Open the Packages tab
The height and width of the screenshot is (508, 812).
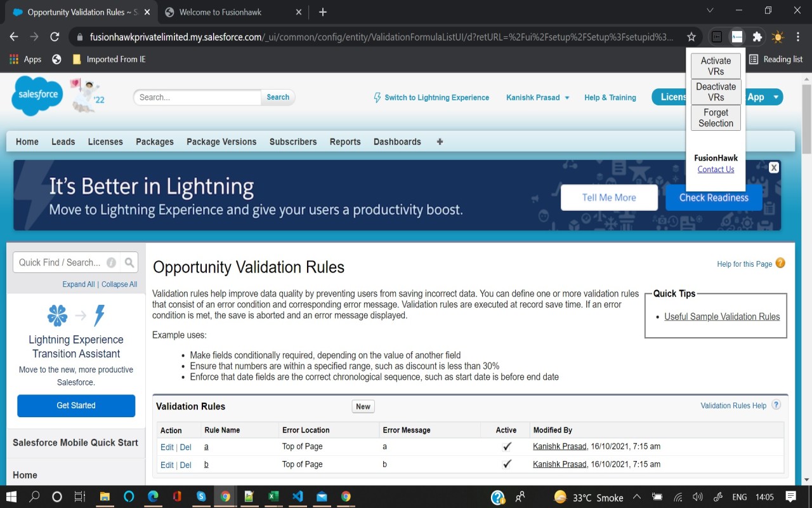point(155,142)
